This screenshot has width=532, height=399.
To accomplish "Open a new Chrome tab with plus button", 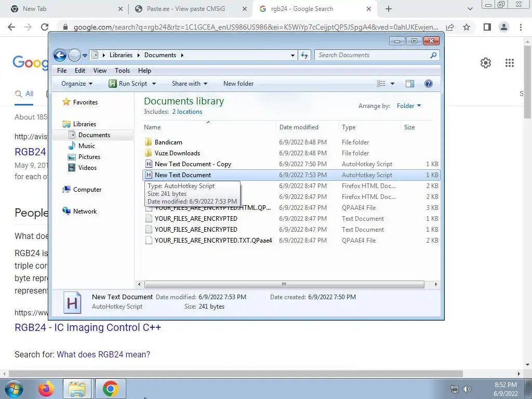I will [x=389, y=9].
